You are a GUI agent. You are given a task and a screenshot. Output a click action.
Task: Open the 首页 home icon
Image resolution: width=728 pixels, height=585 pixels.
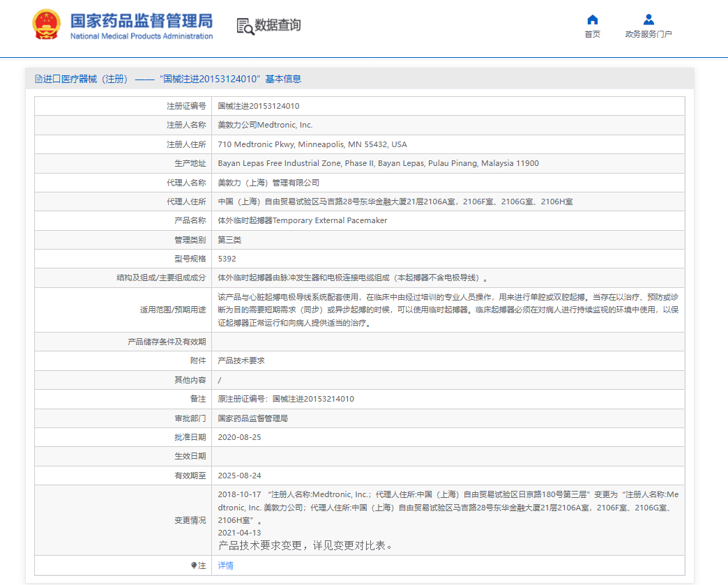[593, 20]
